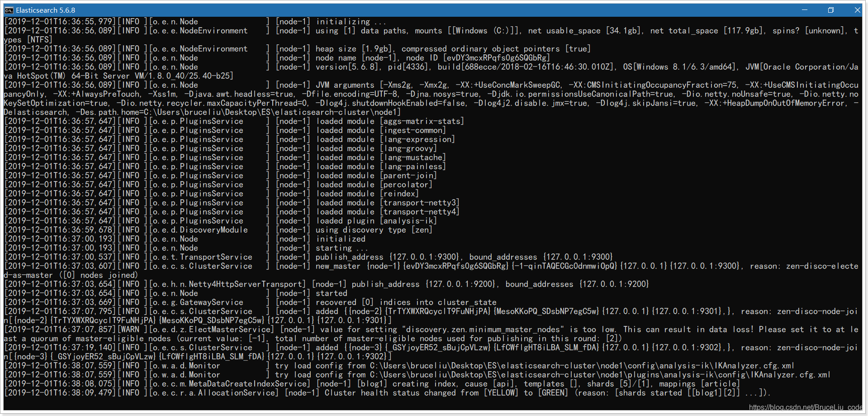This screenshot has width=868, height=416.
Task: Click 'loaded module [lang-painless]' line
Action: (381, 167)
